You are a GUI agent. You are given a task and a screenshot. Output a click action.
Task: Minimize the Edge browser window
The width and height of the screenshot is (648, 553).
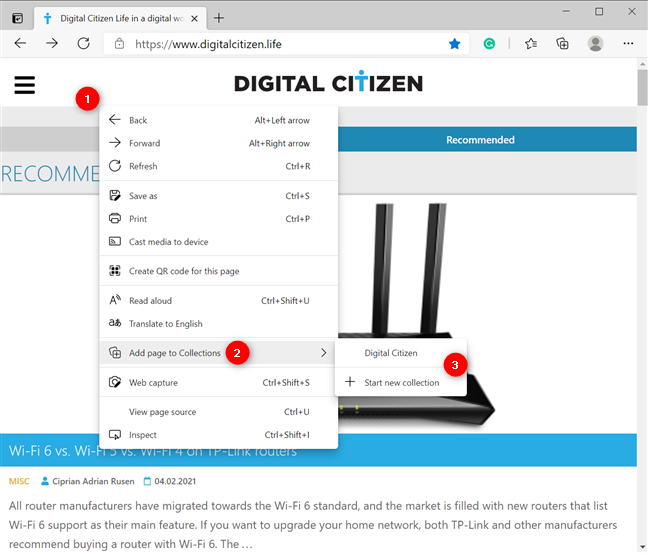click(566, 12)
